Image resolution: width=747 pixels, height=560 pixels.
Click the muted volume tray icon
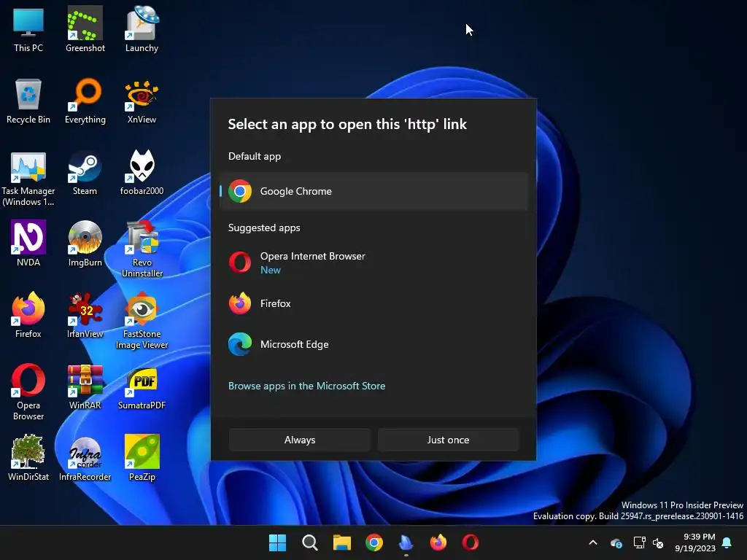[658, 542]
